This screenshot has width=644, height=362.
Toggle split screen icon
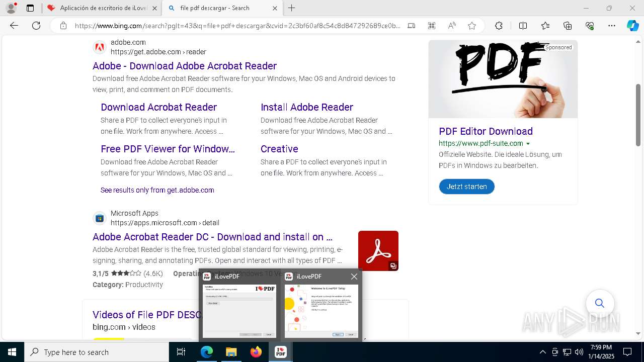523,26
